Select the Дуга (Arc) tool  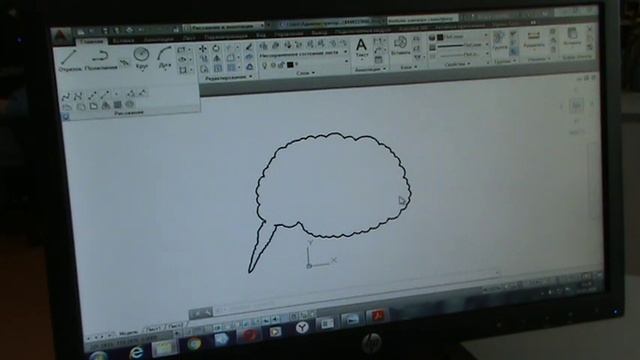164,59
